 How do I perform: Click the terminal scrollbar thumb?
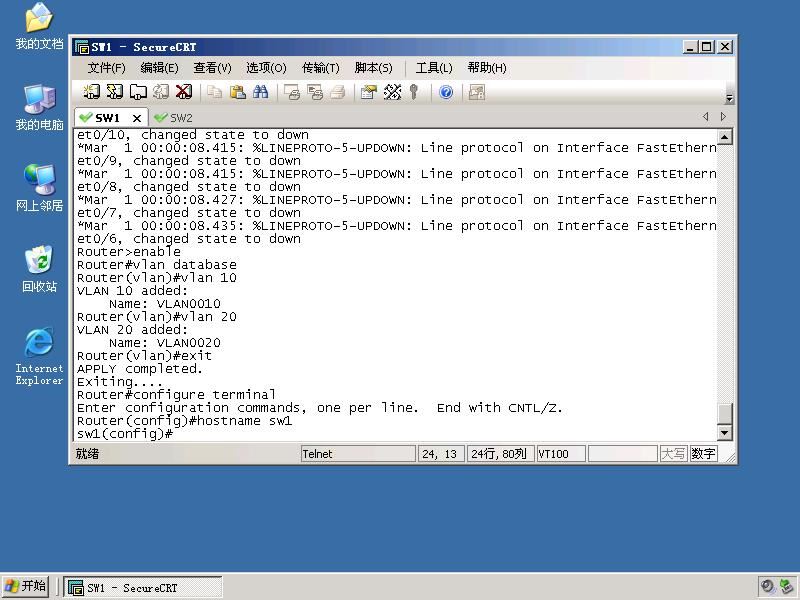point(725,413)
